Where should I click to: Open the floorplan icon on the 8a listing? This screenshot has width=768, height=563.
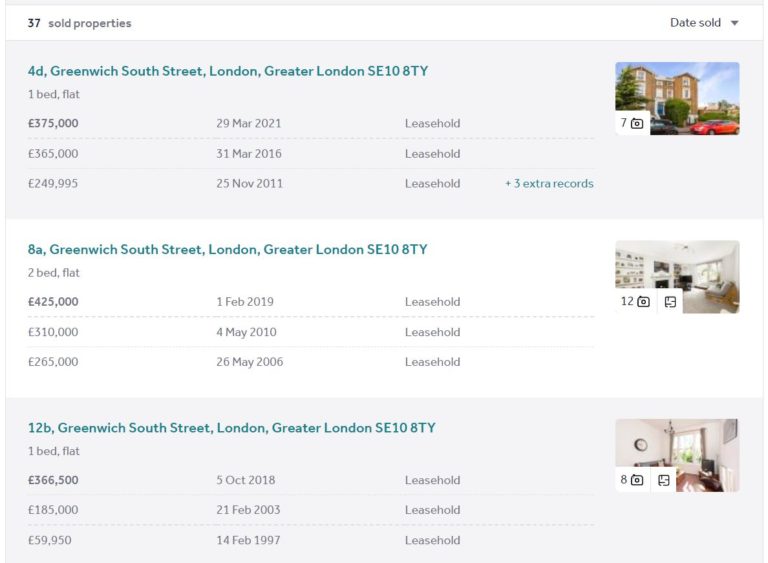(670, 302)
